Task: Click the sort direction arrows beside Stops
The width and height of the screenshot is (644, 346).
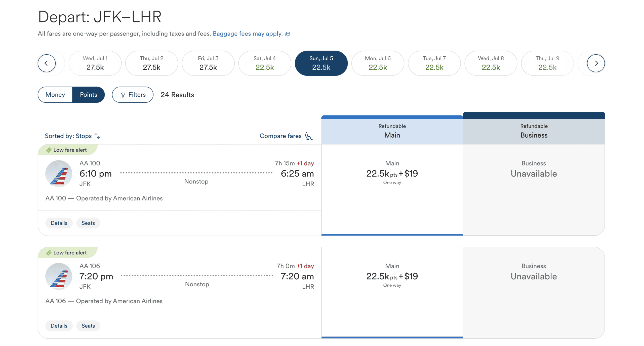Action: coord(97,136)
